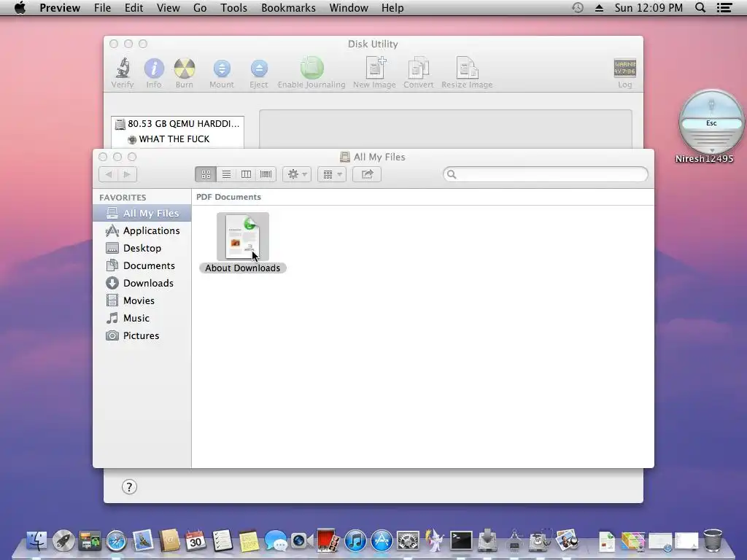Open the View menu
Viewport: 747px width, 560px height.
pos(169,8)
